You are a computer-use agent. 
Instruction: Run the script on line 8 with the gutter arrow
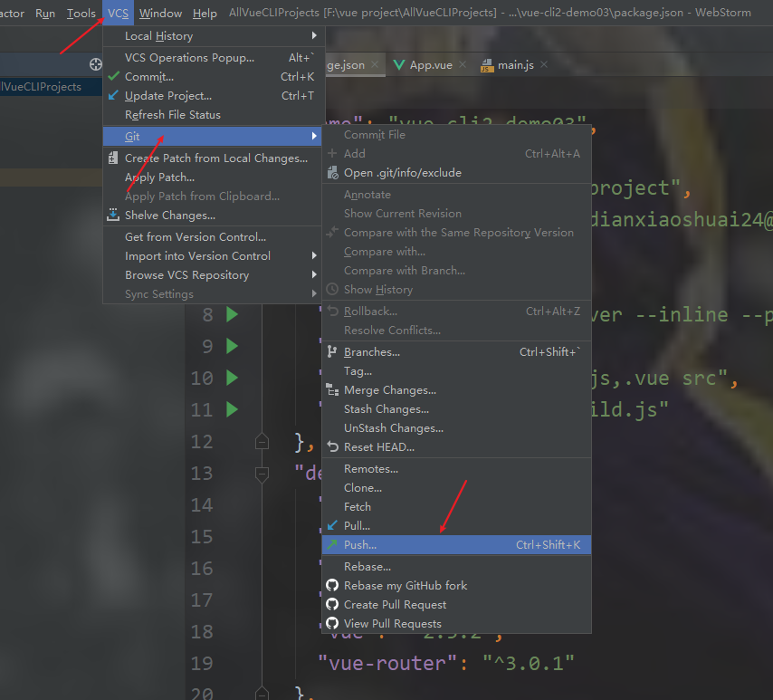click(232, 314)
